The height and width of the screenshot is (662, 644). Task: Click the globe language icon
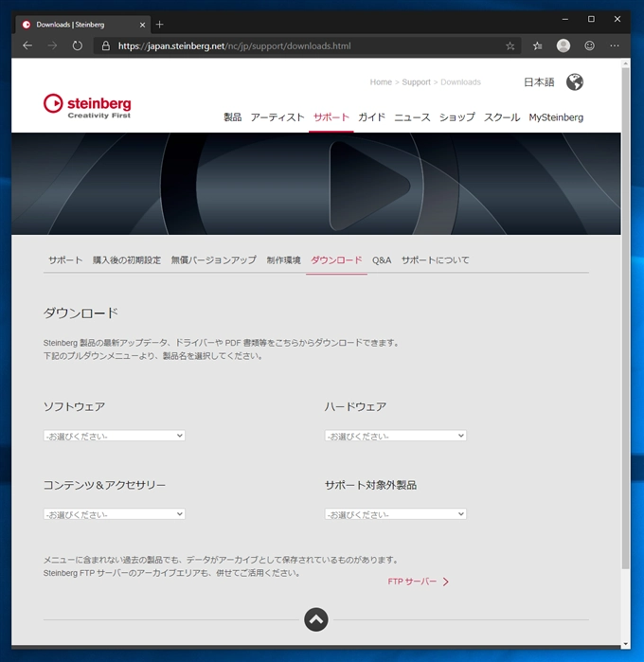click(575, 81)
